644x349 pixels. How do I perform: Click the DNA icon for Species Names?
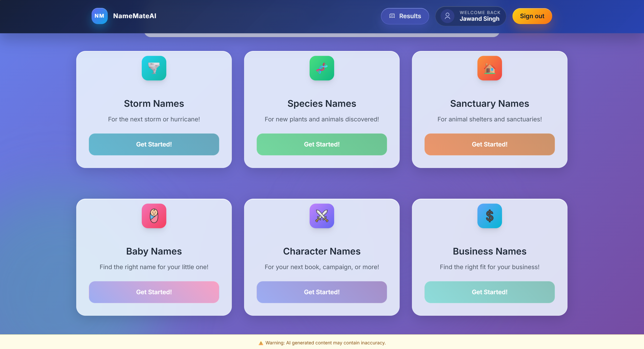[x=322, y=68]
